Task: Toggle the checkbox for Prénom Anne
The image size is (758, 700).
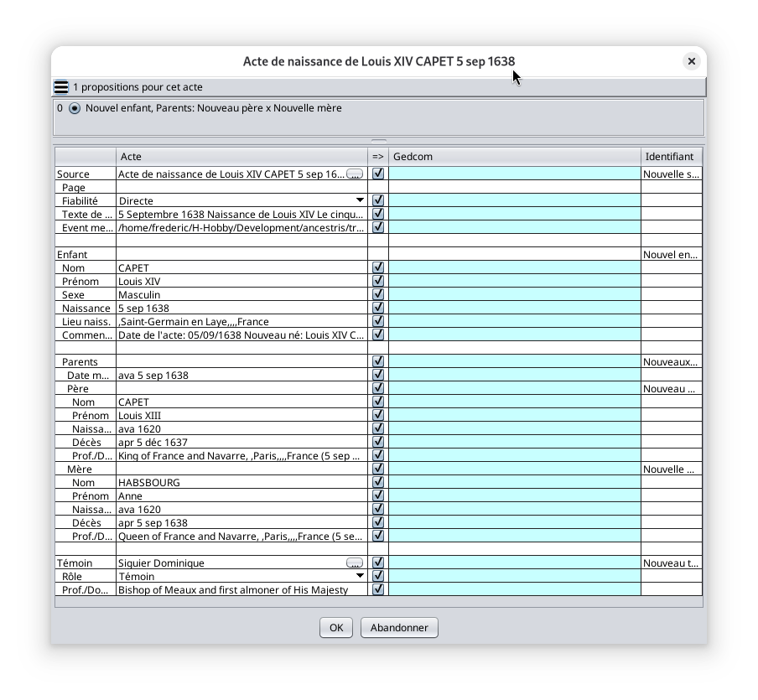Action: tap(378, 495)
